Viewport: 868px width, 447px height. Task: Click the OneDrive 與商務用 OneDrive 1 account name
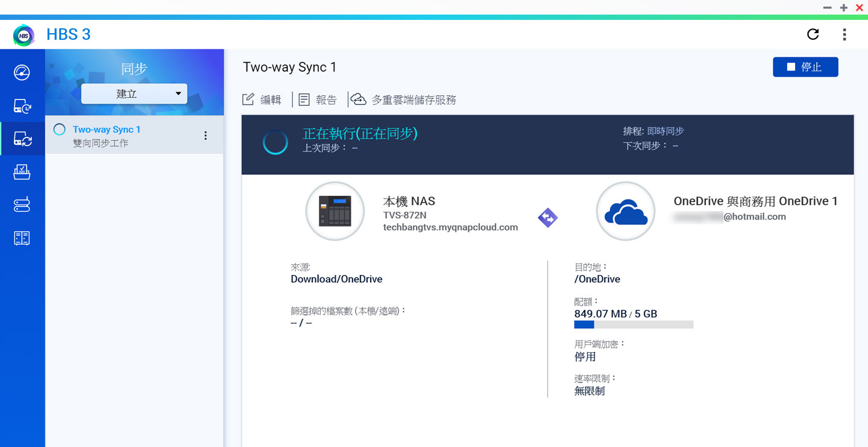coord(756,201)
